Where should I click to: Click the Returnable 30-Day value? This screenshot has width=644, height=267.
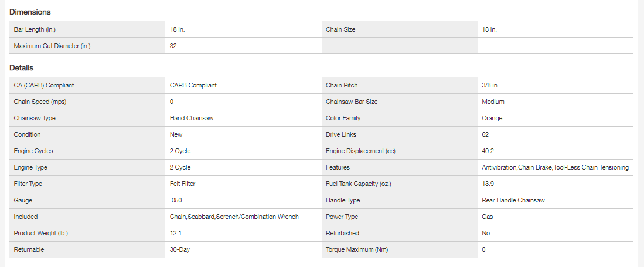pos(180,249)
